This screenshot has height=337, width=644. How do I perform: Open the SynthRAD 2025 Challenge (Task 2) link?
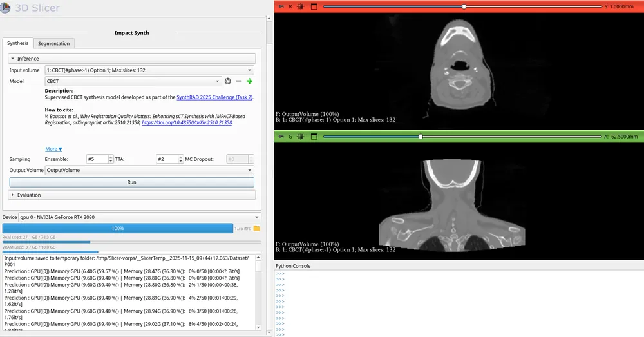click(x=215, y=97)
